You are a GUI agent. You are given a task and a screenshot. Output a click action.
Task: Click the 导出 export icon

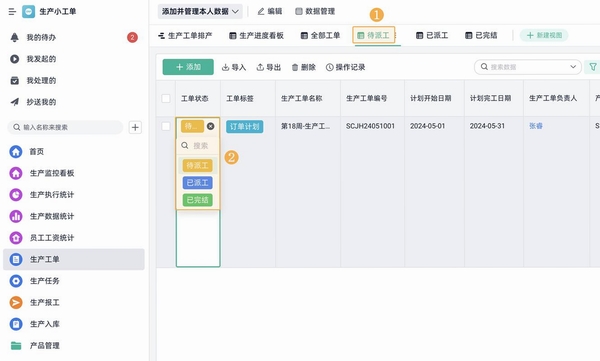coord(260,67)
